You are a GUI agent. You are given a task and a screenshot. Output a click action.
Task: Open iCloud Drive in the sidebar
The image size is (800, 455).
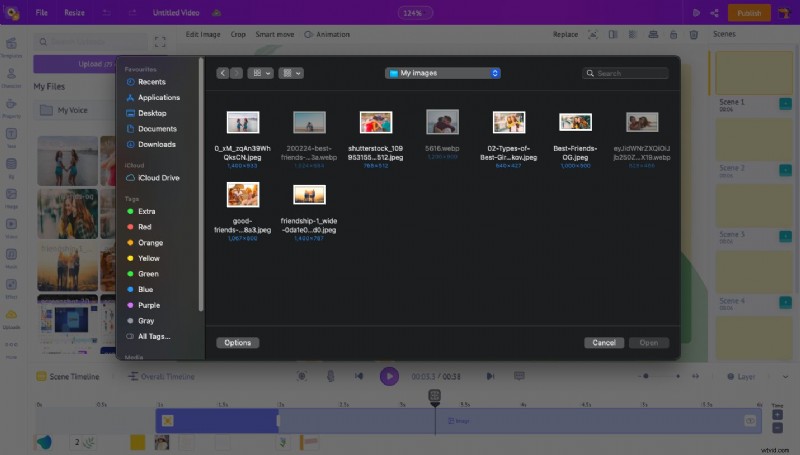158,177
